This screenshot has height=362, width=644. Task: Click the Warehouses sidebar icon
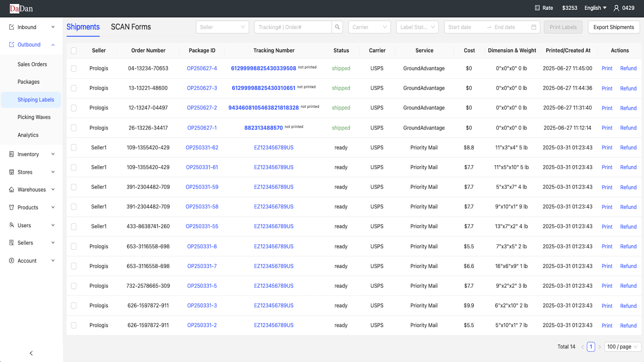(x=11, y=189)
